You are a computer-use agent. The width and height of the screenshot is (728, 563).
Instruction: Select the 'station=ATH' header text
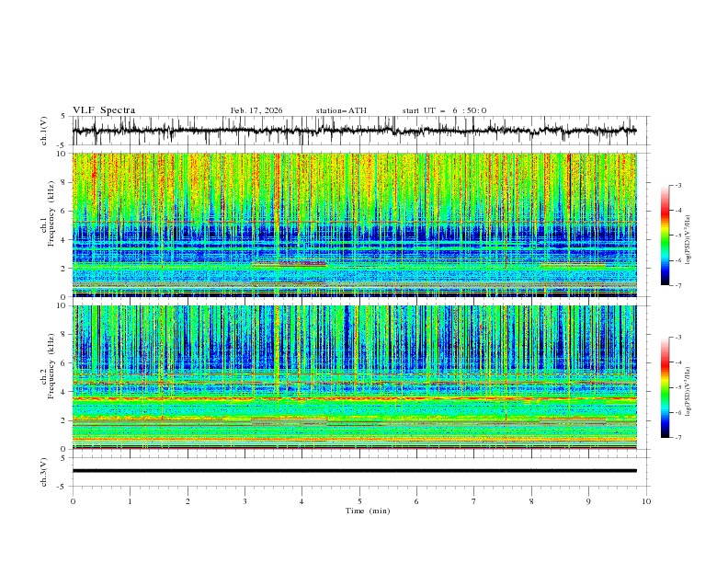(341, 110)
